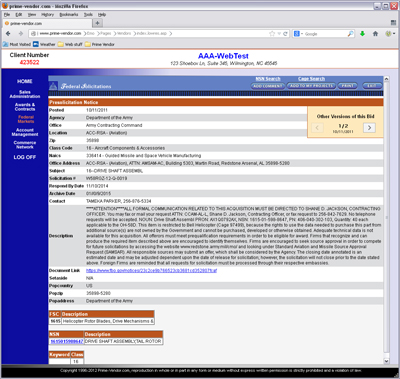Click the LOG OFF sidebar link
Screen dimensions: 400x379
[x=25, y=157]
